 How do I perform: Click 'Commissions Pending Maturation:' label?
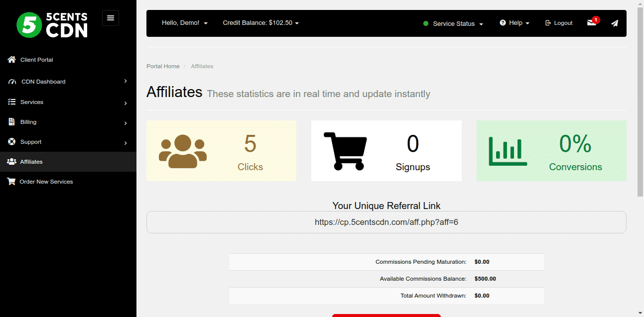(x=421, y=262)
